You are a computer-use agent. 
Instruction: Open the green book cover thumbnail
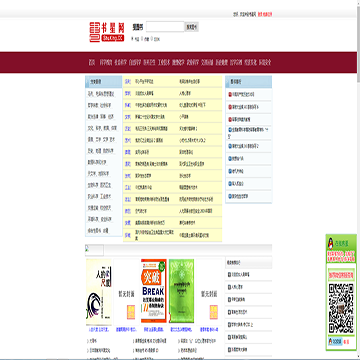click(x=181, y=291)
